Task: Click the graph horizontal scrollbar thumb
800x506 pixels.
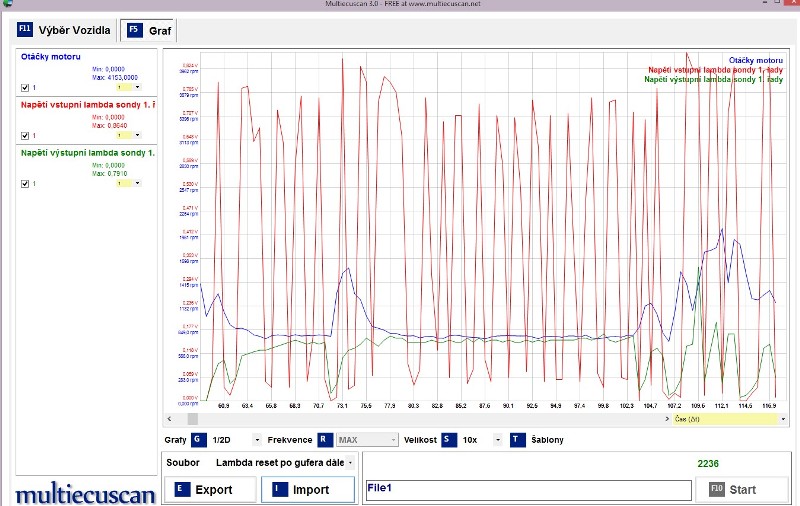Action: pos(193,419)
